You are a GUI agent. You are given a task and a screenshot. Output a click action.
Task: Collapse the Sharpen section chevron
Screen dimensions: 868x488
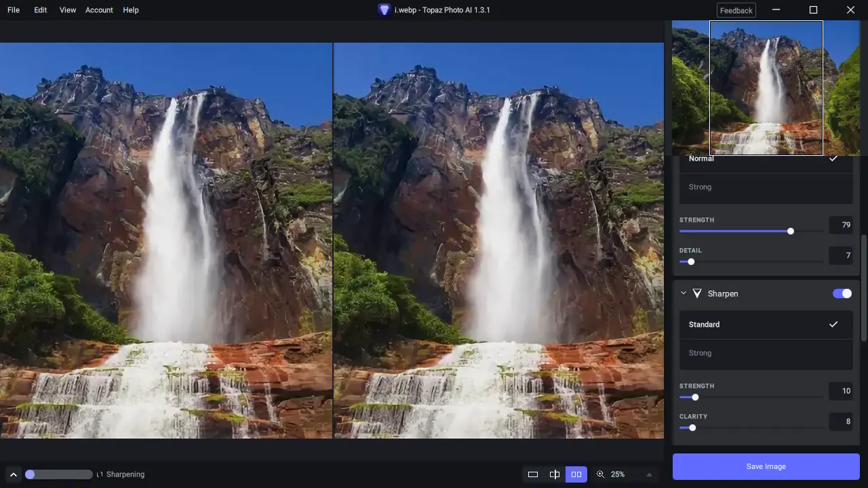(684, 293)
